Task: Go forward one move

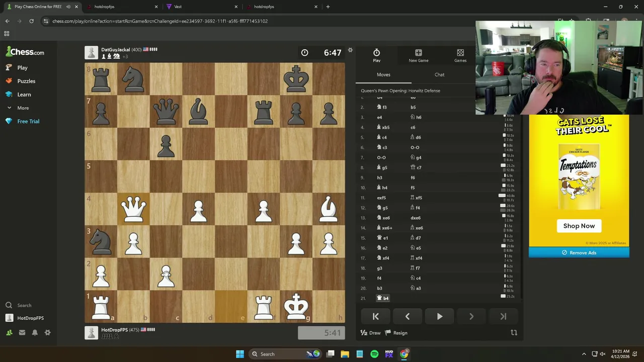Action: pyautogui.click(x=471, y=317)
